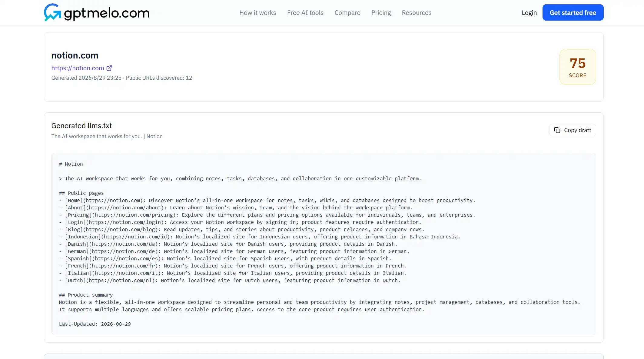Click the [Home] entry line
The image size is (644, 359).
pos(267,200)
